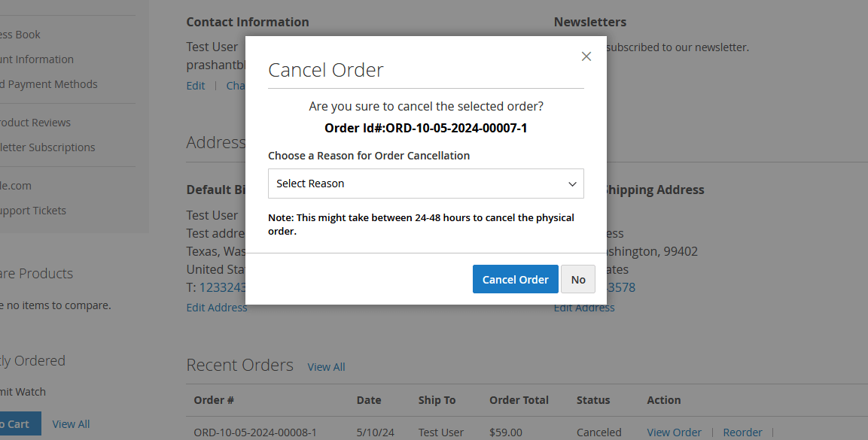The image size is (868, 440).
Task: Open Address Book in sidebar
Action: pyautogui.click(x=20, y=35)
